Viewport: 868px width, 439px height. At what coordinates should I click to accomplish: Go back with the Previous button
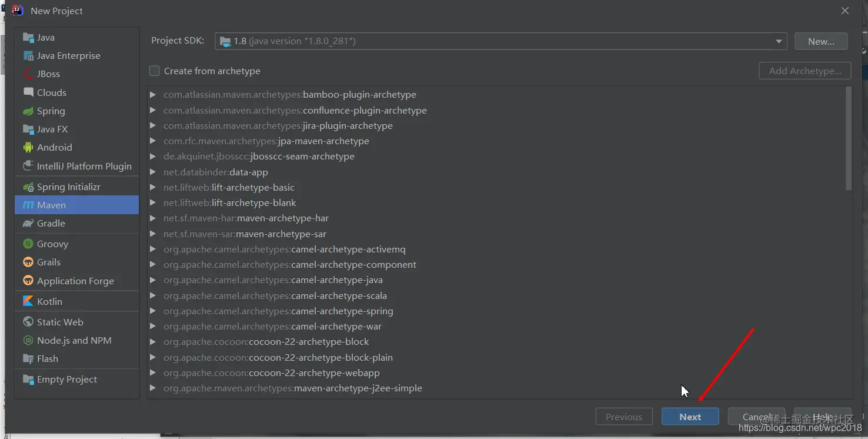pyautogui.click(x=624, y=417)
